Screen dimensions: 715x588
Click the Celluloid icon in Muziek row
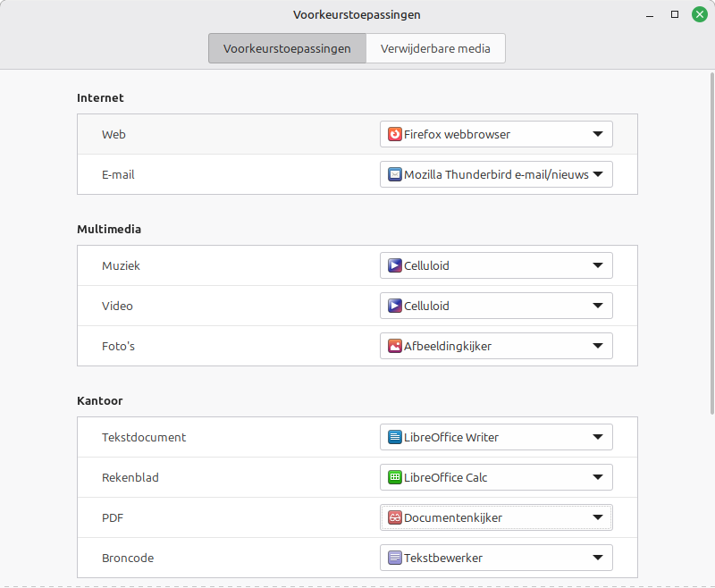pos(395,265)
